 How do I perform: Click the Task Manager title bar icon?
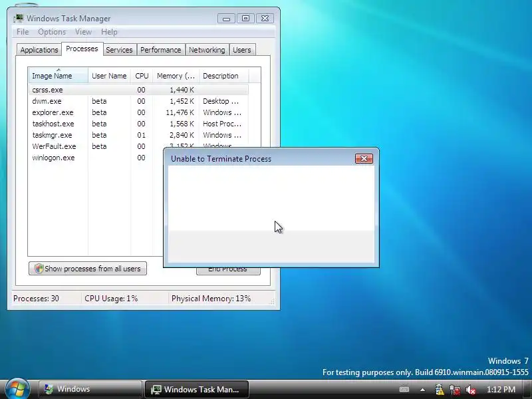pos(19,19)
